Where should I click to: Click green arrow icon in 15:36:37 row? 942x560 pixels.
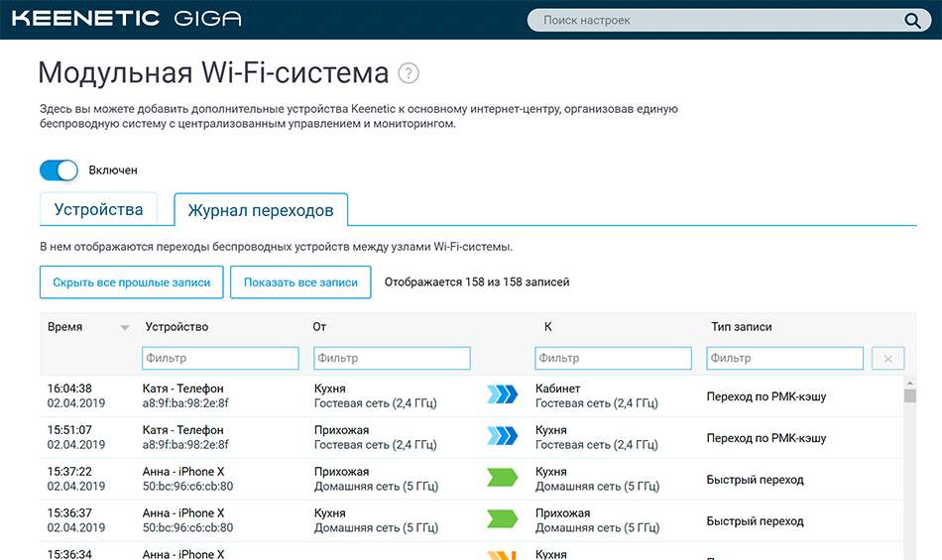pos(503,520)
